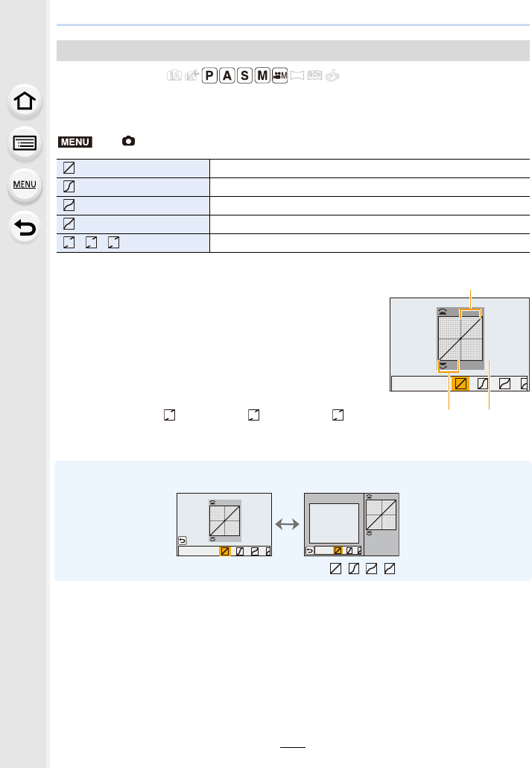Click the diagonal curve line in large graph
Viewport: 532px width, 768px height.
tap(461, 339)
